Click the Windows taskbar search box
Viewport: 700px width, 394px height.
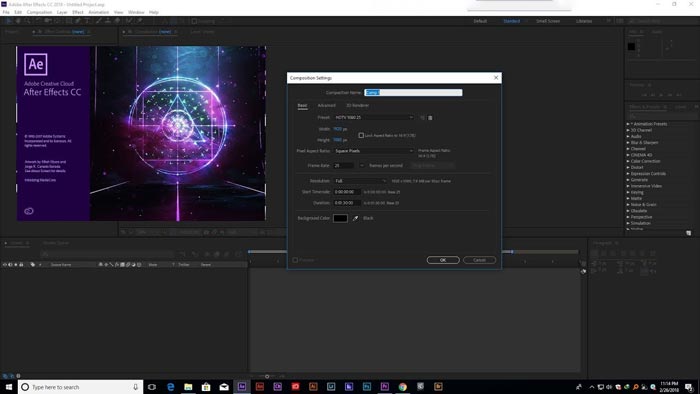coord(80,387)
